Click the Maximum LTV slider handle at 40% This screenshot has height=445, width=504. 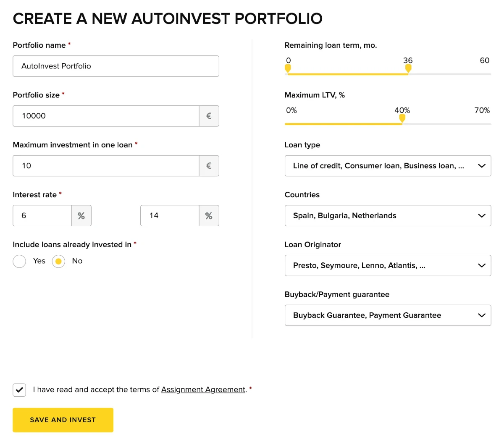[x=402, y=118]
